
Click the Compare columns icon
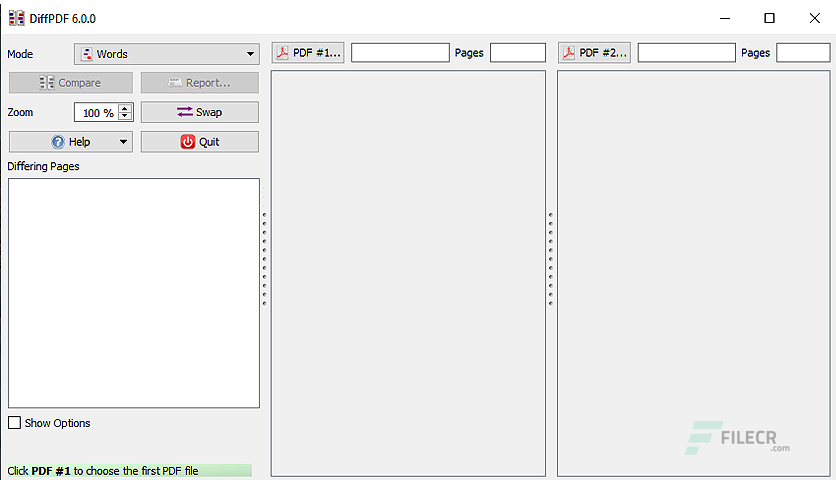point(47,83)
